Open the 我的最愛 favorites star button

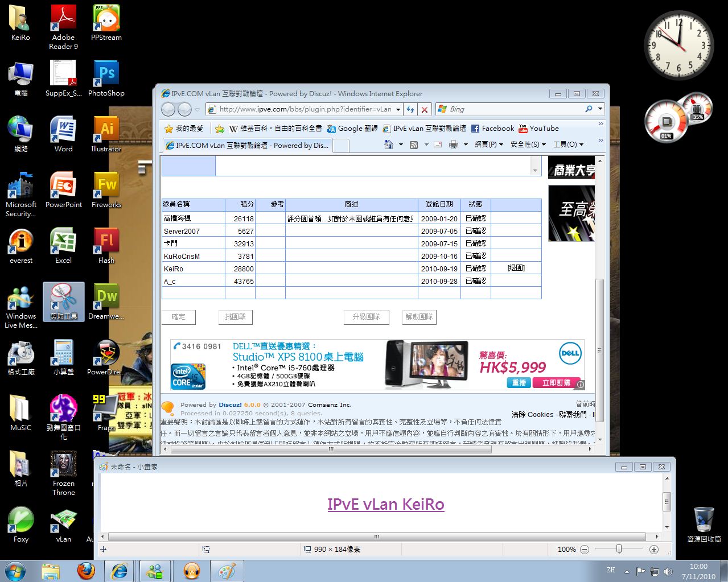click(x=183, y=129)
